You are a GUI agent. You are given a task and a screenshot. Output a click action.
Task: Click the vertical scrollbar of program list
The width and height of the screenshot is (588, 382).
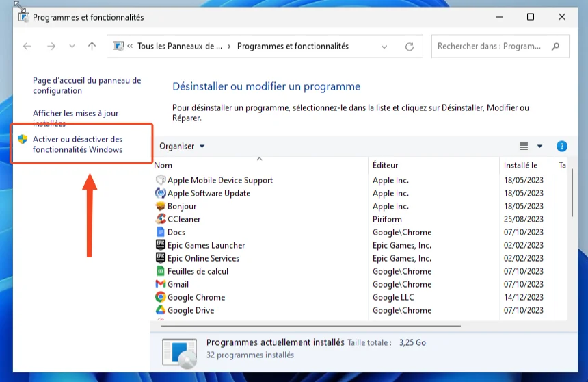tap(572, 193)
